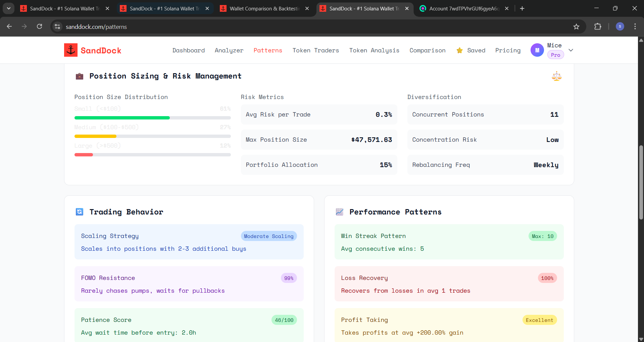This screenshot has height=342, width=644.
Task: Expand the tab search dropdown
Action: click(x=8, y=8)
